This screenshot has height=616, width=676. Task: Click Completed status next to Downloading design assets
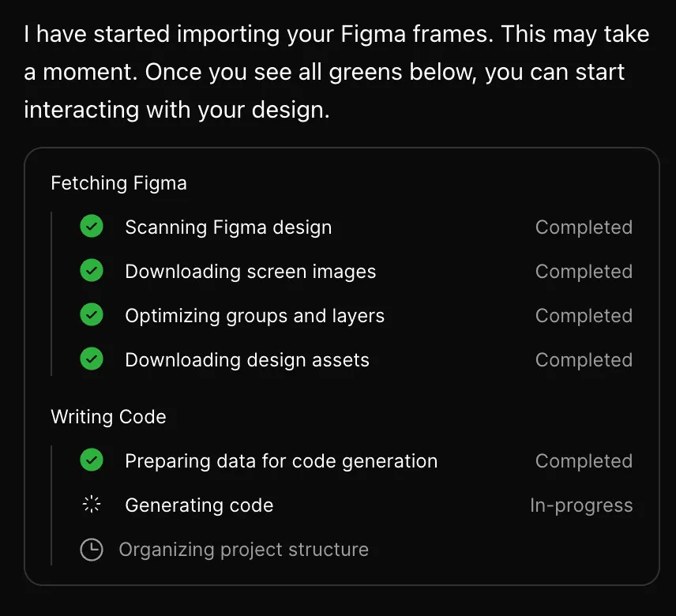[584, 360]
